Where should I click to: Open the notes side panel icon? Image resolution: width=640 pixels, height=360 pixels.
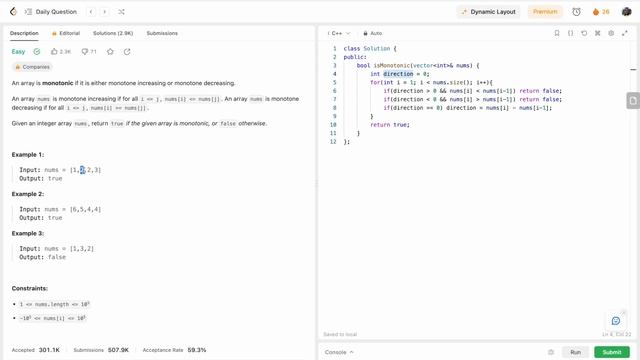tap(633, 100)
